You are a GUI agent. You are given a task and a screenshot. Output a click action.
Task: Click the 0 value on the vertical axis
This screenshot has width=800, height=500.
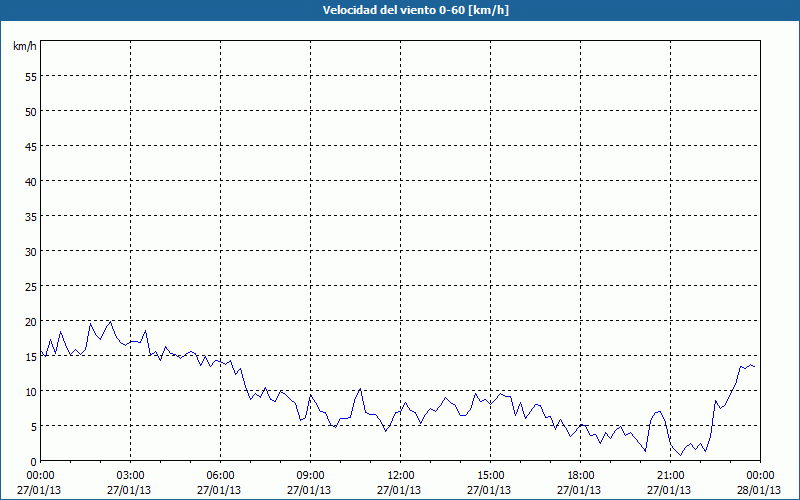tap(34, 462)
